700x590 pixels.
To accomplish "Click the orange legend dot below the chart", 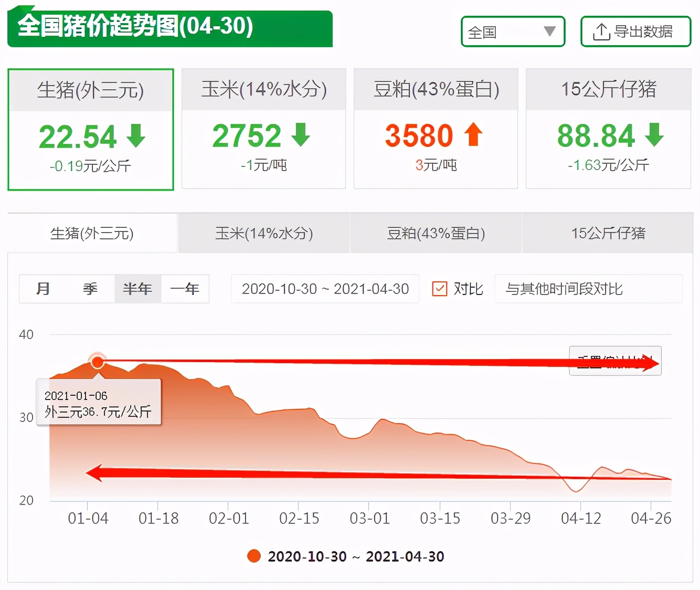I will click(254, 556).
